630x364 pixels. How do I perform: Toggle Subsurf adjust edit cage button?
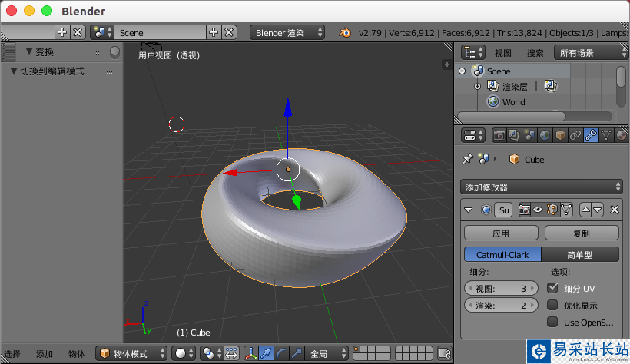566,210
